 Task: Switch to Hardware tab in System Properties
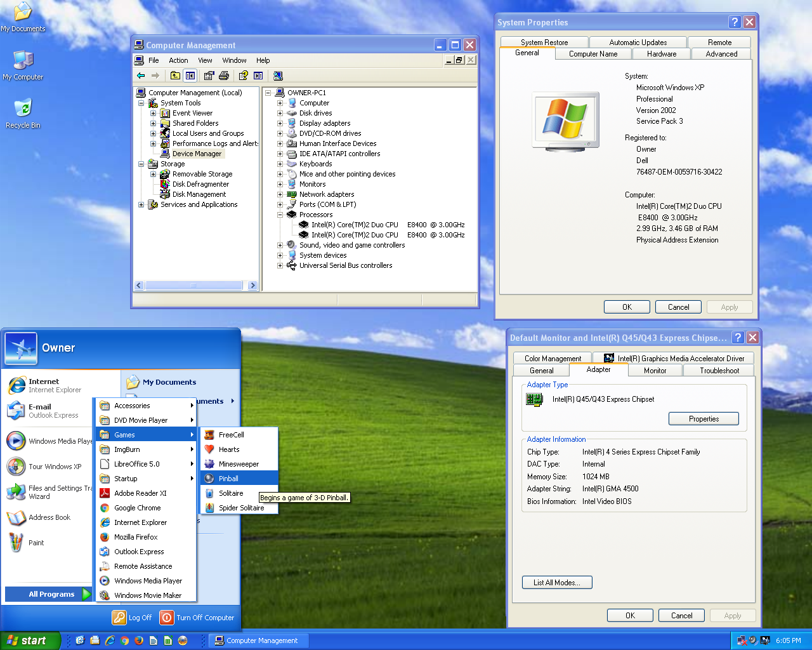[x=662, y=54]
